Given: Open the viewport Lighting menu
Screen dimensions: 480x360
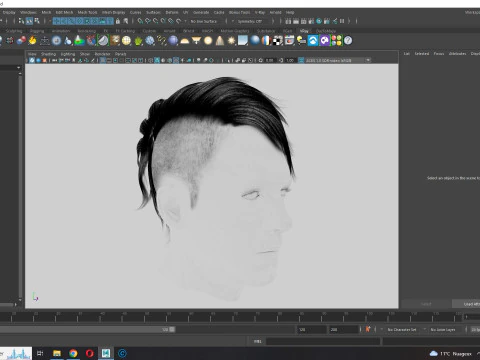Looking at the screenshot, I should (68, 54).
